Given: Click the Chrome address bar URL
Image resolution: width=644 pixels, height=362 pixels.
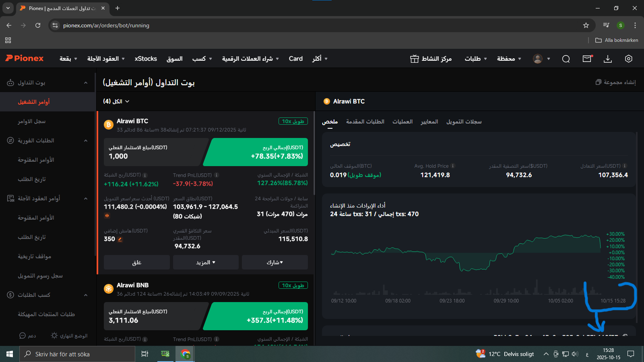Looking at the screenshot, I should coord(106,25).
